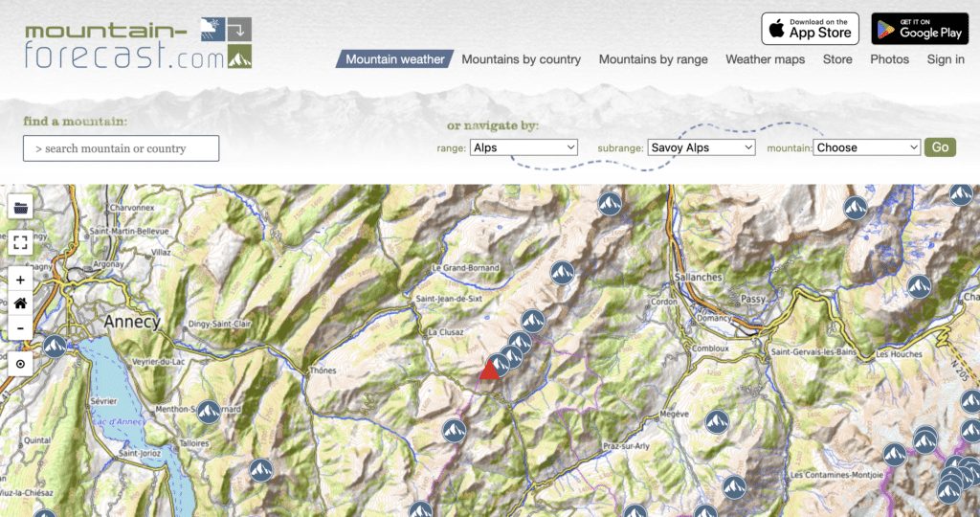
Task: Toggle fullscreen map view
Action: [x=21, y=242]
